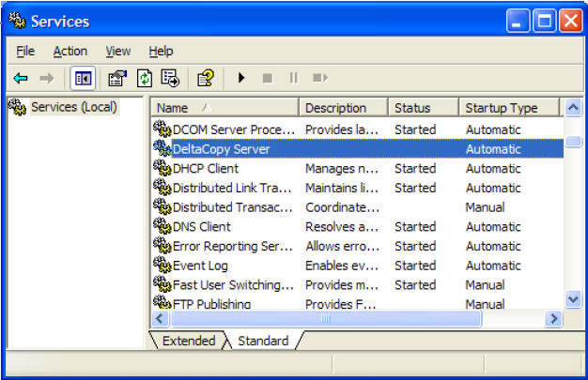The width and height of the screenshot is (588, 380).
Task: Toggle the Show/Hide Console Tree button
Action: (83, 78)
